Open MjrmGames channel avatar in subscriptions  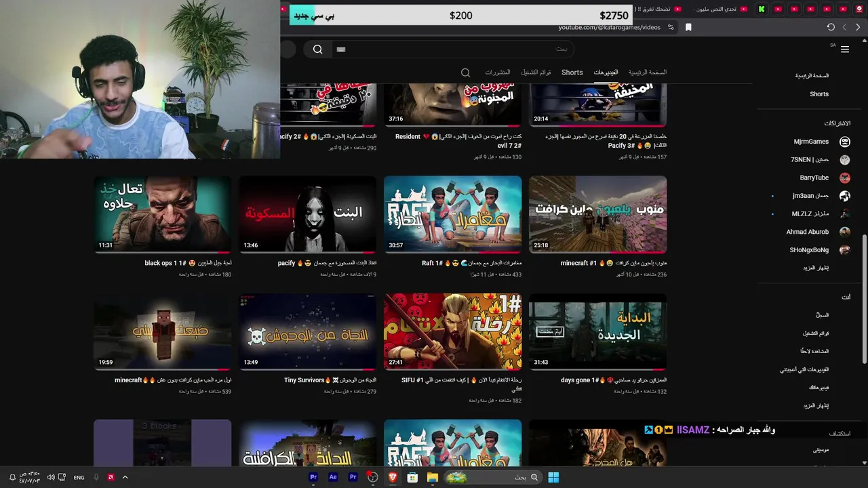[845, 142]
